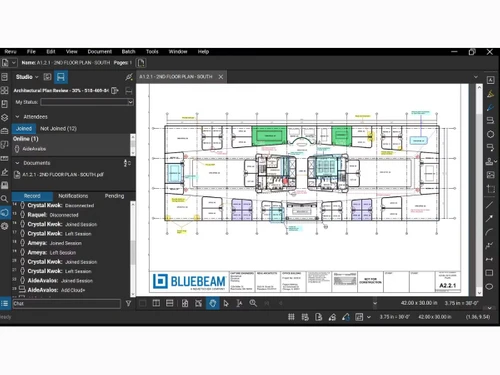Open the Tools menu
This screenshot has height=375, width=500.
[x=152, y=52]
